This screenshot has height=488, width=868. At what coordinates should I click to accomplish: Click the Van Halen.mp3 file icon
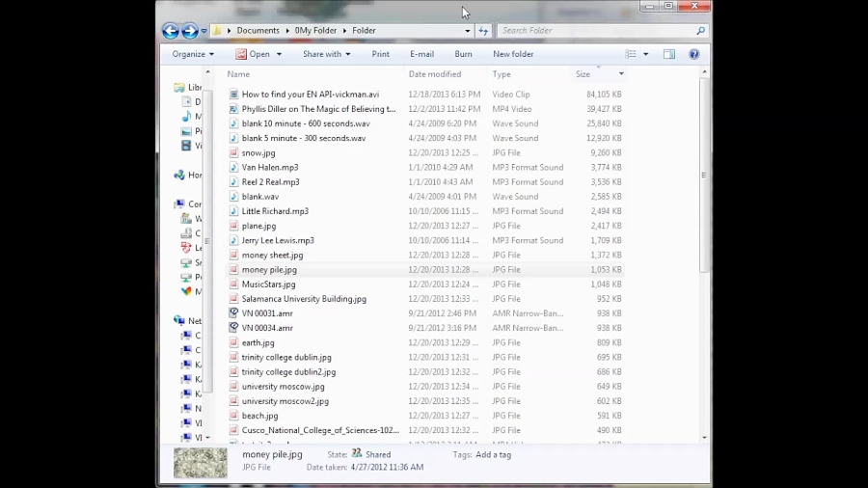[x=233, y=168]
